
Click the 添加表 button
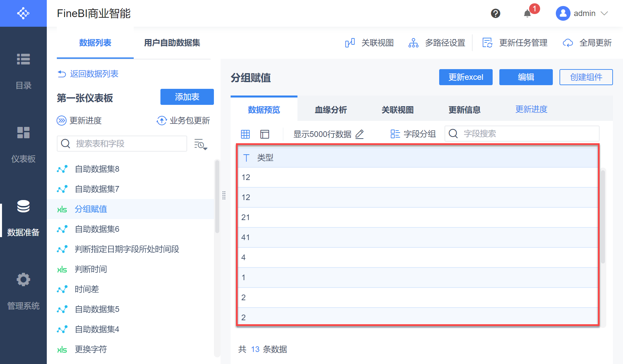(x=187, y=97)
